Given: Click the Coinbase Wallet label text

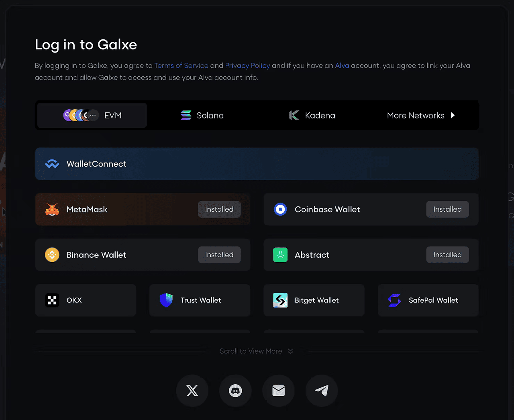Looking at the screenshot, I should 327,209.
